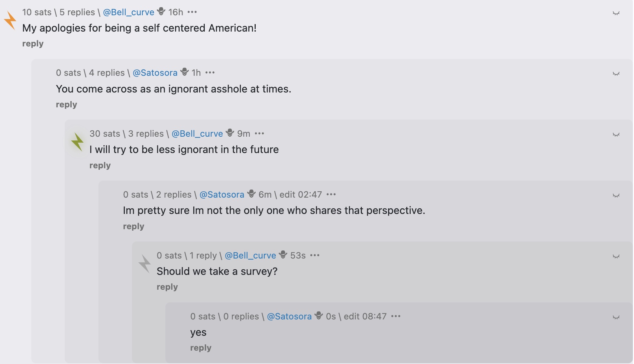This screenshot has height=364, width=634.
Task: Click the hat badge next to @Bell_curve 16h
Action: [161, 12]
